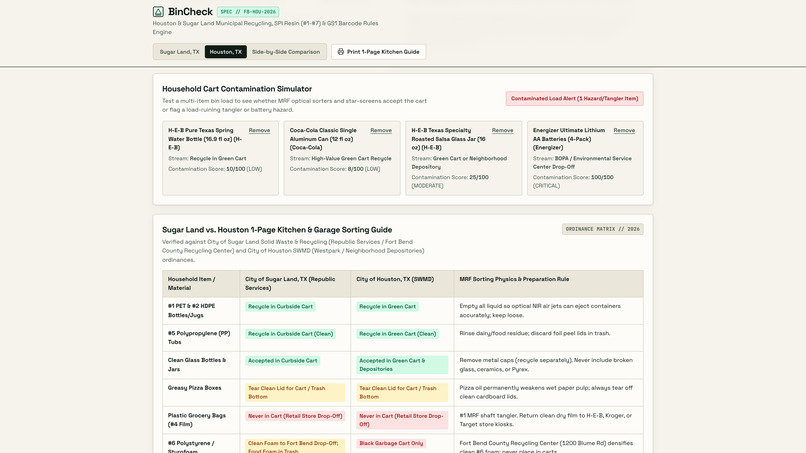
Task: Click the printer icon in Print button
Action: click(340, 52)
